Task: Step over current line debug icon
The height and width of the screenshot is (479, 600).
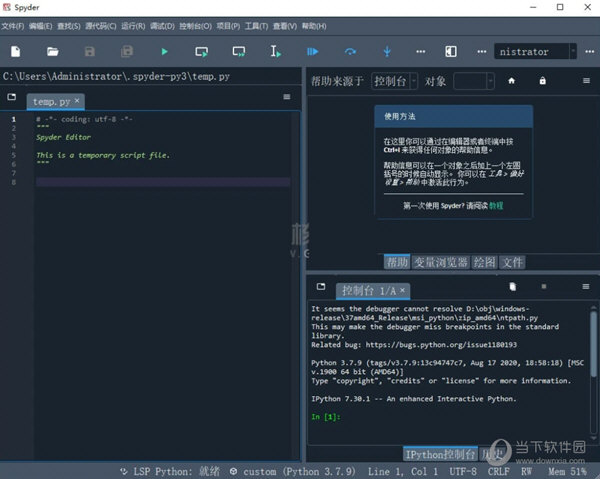Action: (350, 51)
